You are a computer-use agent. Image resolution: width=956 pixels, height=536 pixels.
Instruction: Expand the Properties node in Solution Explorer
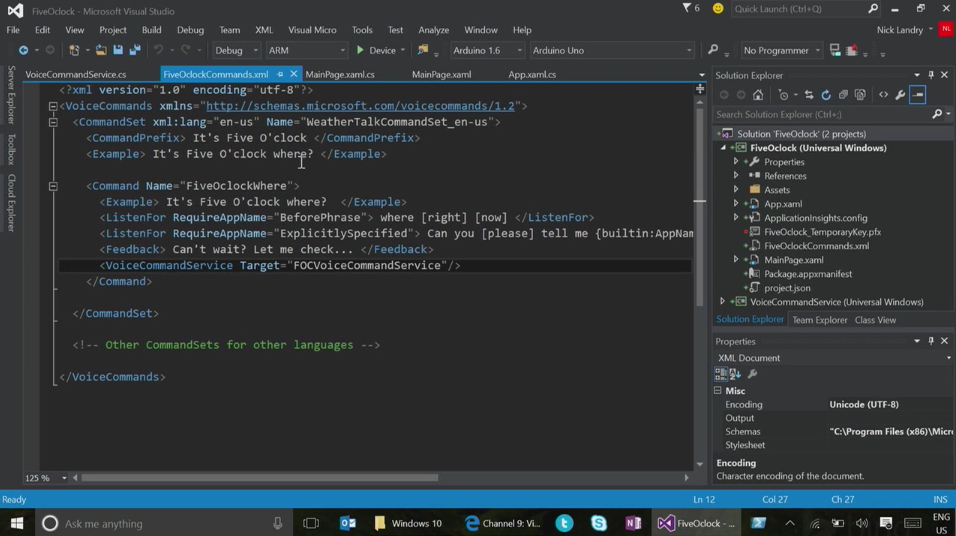pos(736,162)
